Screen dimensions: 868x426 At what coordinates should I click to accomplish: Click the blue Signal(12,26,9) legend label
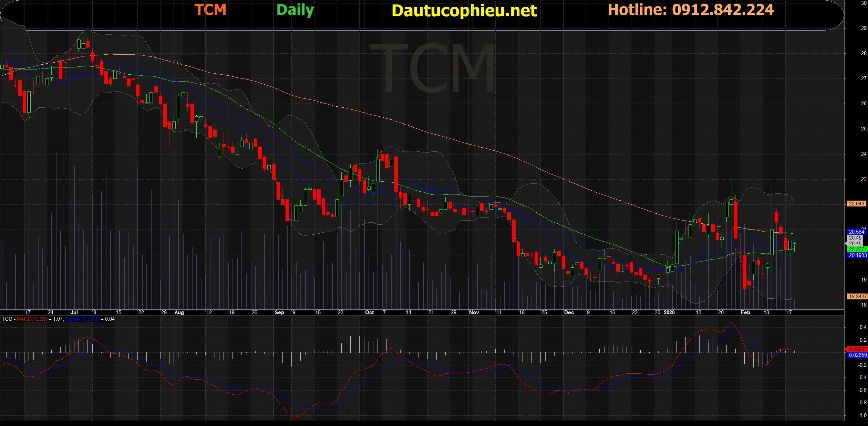point(82,319)
